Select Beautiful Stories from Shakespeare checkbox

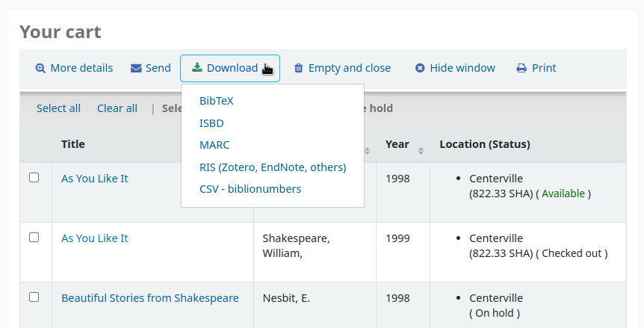point(34,297)
